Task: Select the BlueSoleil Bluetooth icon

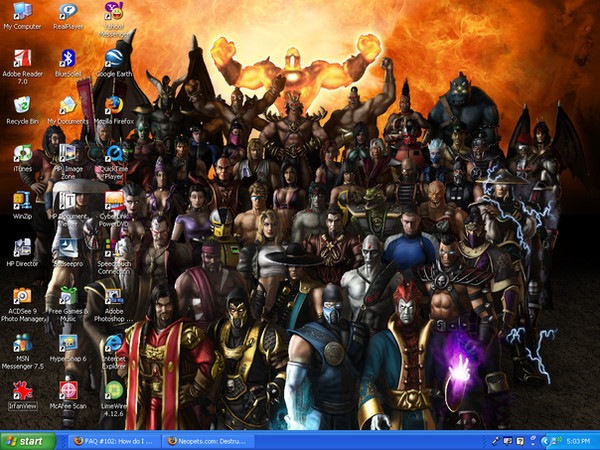Action: [x=68, y=63]
